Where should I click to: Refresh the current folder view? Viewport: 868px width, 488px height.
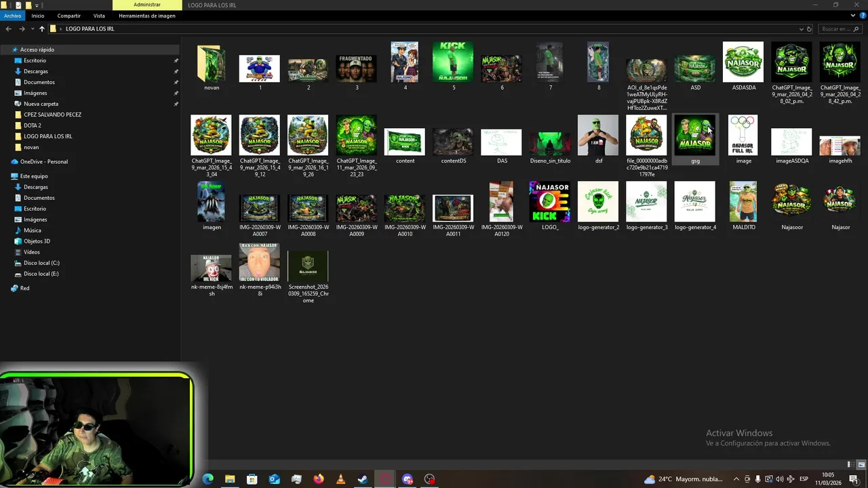[x=809, y=29]
